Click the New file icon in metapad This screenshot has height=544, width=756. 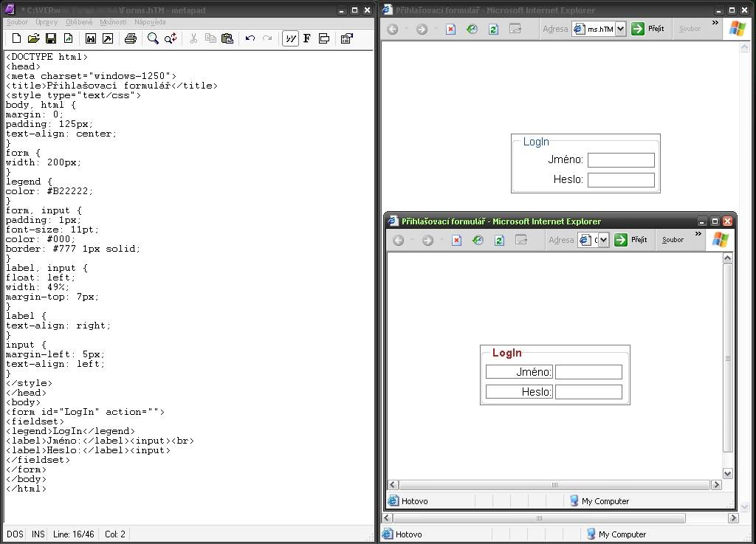[x=16, y=38]
